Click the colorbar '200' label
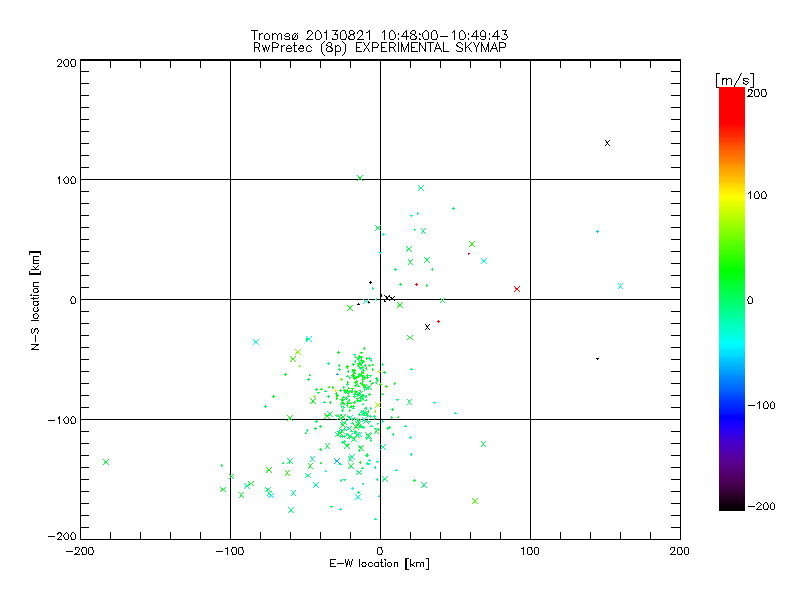This screenshot has width=800, height=600. [757, 93]
